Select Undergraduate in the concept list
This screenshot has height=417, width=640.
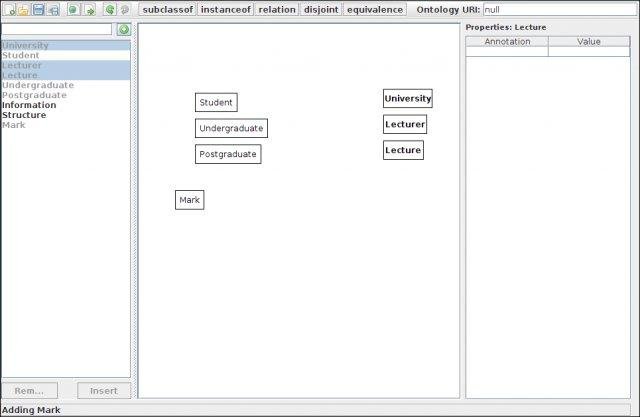(x=66, y=85)
